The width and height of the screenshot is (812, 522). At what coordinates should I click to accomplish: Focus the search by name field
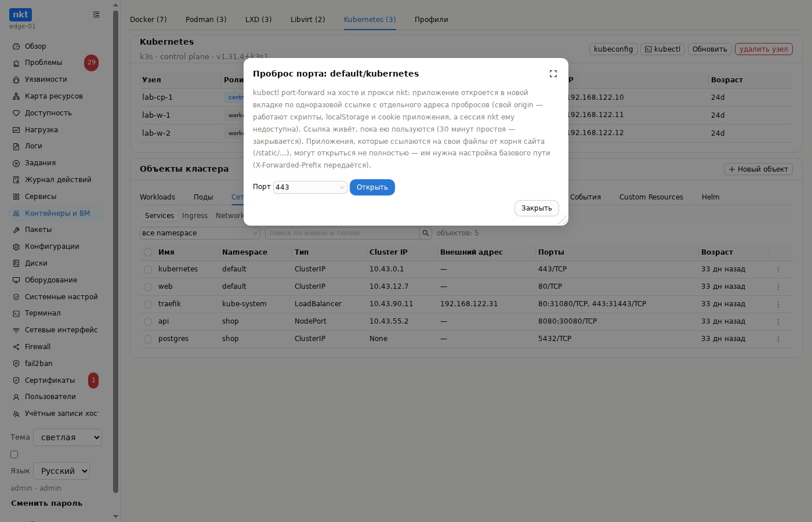click(x=342, y=233)
